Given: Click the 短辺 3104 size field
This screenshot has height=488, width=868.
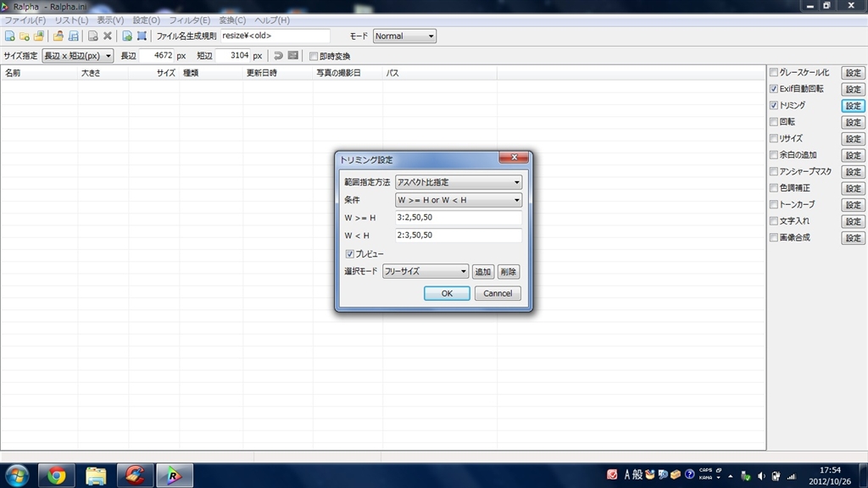Looking at the screenshot, I should click(233, 56).
